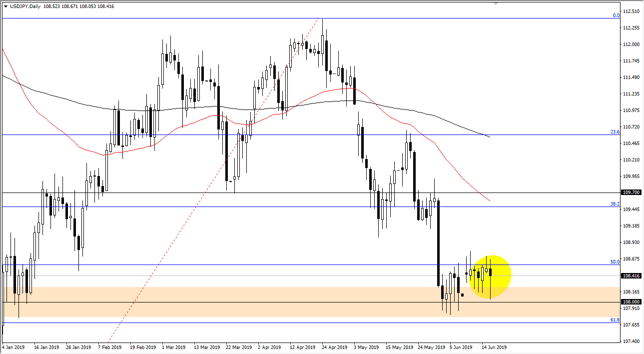Expand the USDJPY symbol dropdown arrow
644x354 pixels.
click(6, 5)
